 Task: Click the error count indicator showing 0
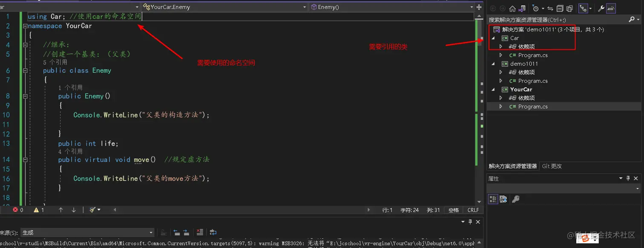tap(18, 210)
